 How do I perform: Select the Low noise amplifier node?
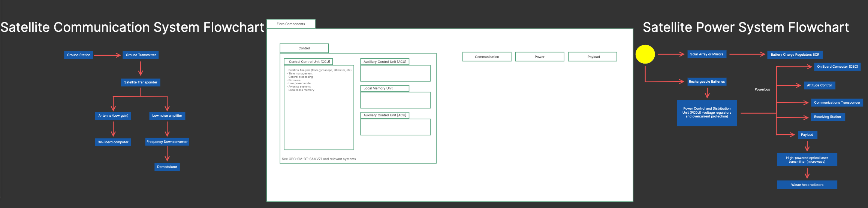(167, 116)
